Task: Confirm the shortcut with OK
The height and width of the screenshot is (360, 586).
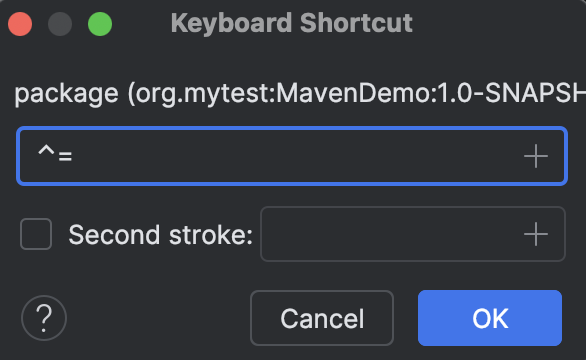Action: tap(490, 318)
